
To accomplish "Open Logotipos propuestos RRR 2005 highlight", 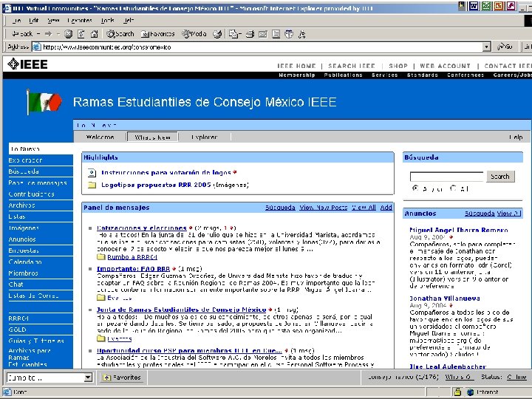I will (x=156, y=185).
